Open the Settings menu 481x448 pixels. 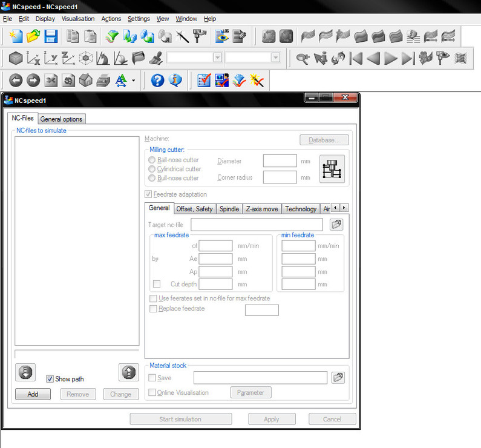point(139,19)
